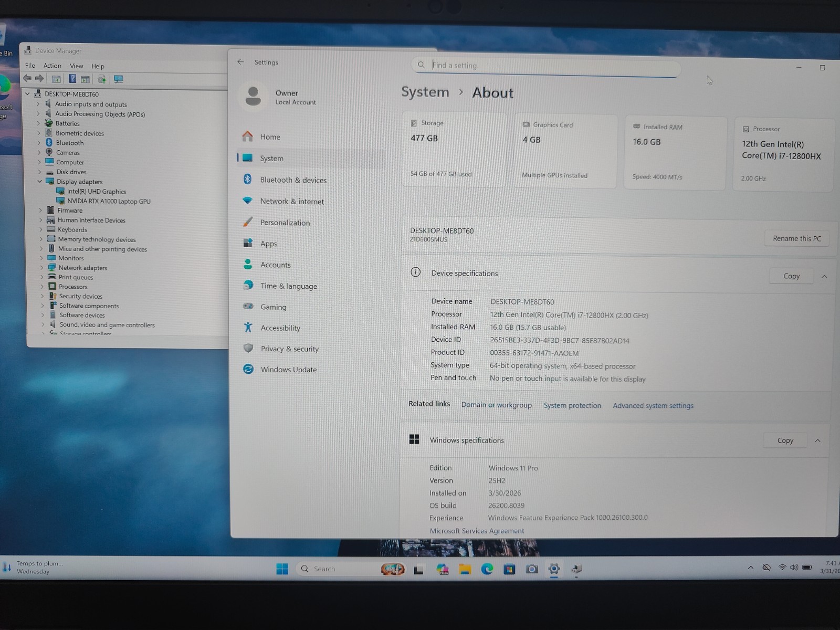Open Task View from taskbar

click(418, 570)
